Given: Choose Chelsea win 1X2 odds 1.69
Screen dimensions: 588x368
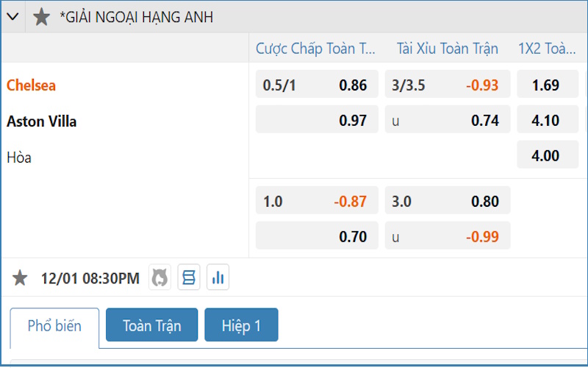Looking at the screenshot, I should 547,85.
